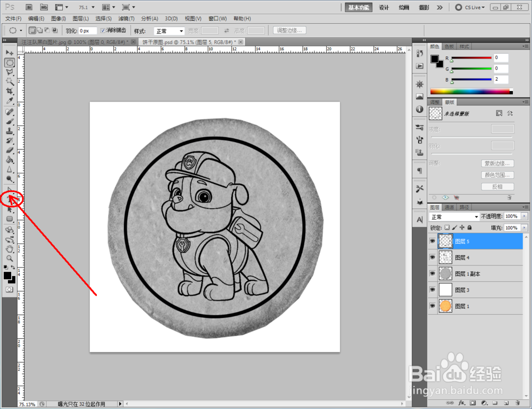Select the Eraser tool
The height and width of the screenshot is (409, 532).
pyautogui.click(x=10, y=150)
